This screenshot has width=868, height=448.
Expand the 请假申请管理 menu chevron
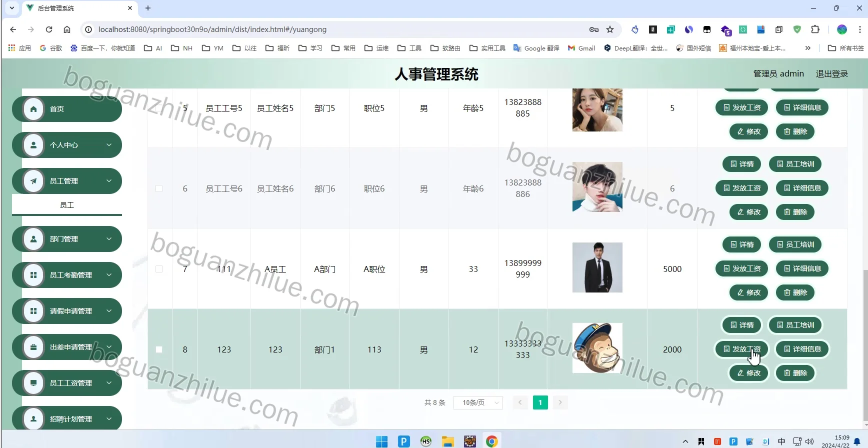click(109, 311)
